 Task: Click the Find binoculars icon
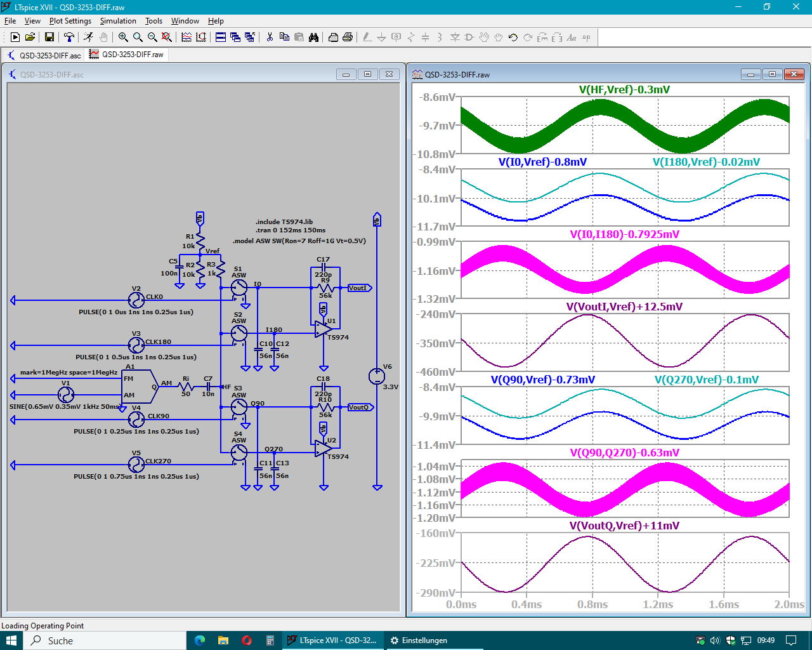(313, 37)
